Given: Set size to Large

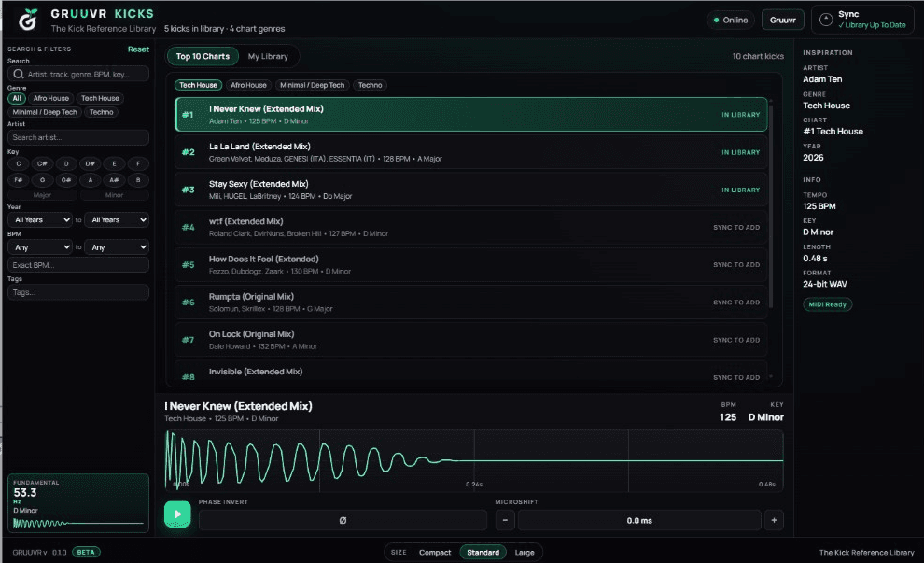Looking at the screenshot, I should click(525, 553).
